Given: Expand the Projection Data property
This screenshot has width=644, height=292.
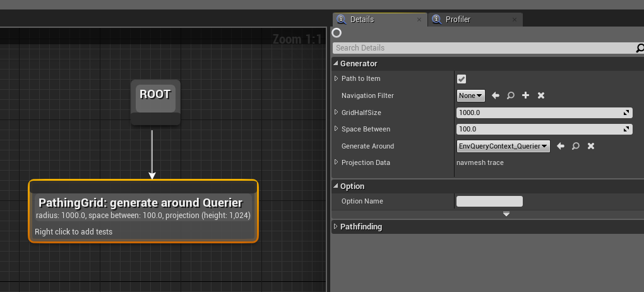Looking at the screenshot, I should 336,162.
